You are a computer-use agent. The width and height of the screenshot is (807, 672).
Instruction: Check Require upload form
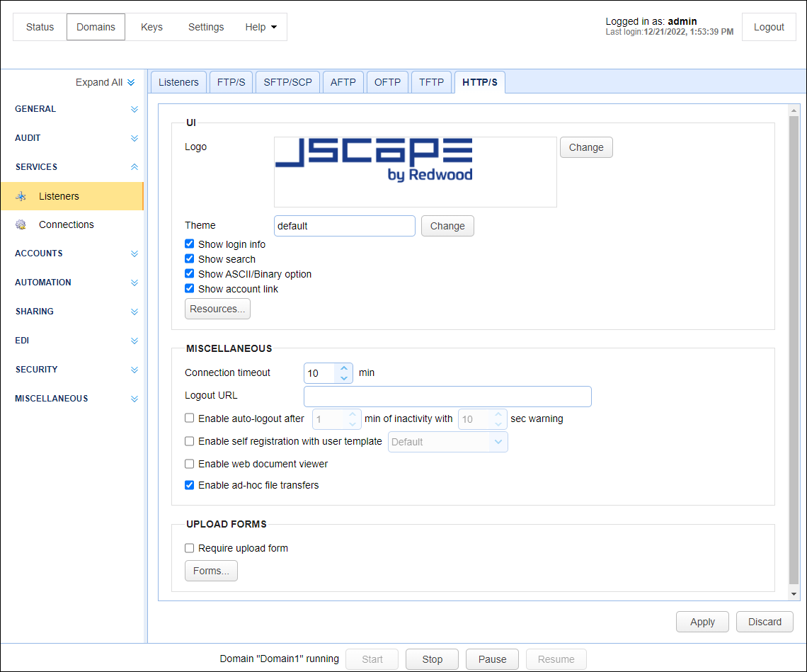coord(190,548)
